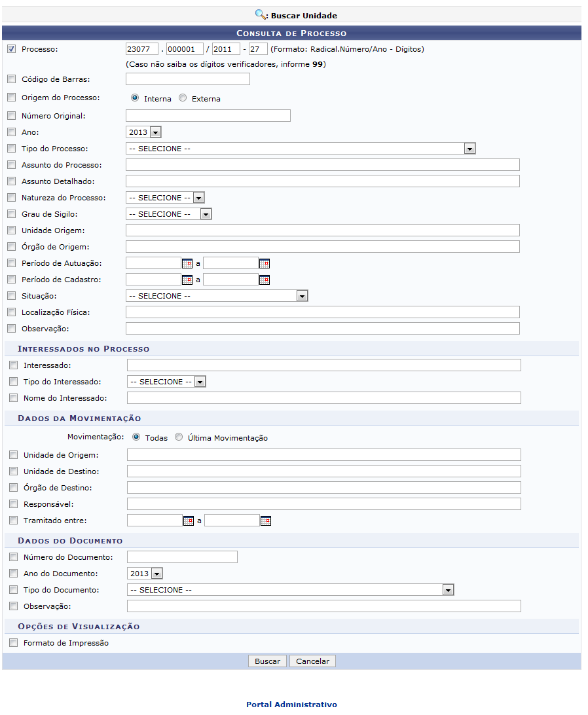Open the Situação dropdown list

pos(301,296)
